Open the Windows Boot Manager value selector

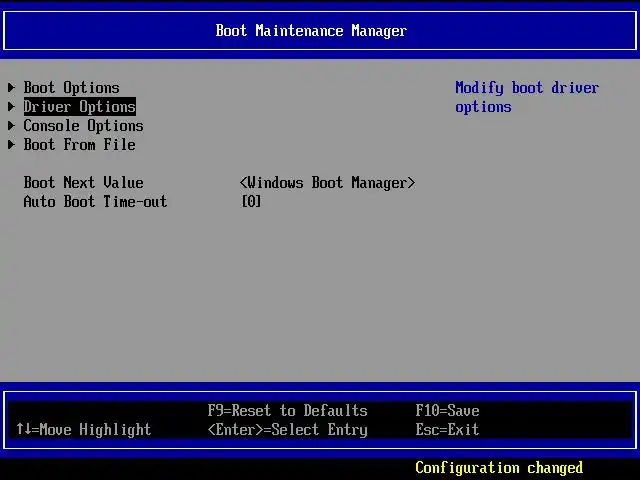[327, 183]
